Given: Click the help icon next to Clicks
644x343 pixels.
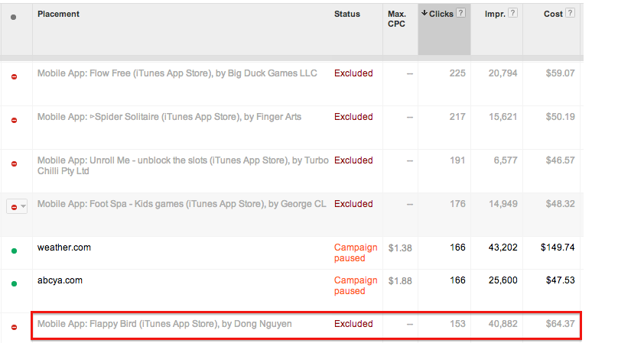Looking at the screenshot, I should click(x=461, y=13).
